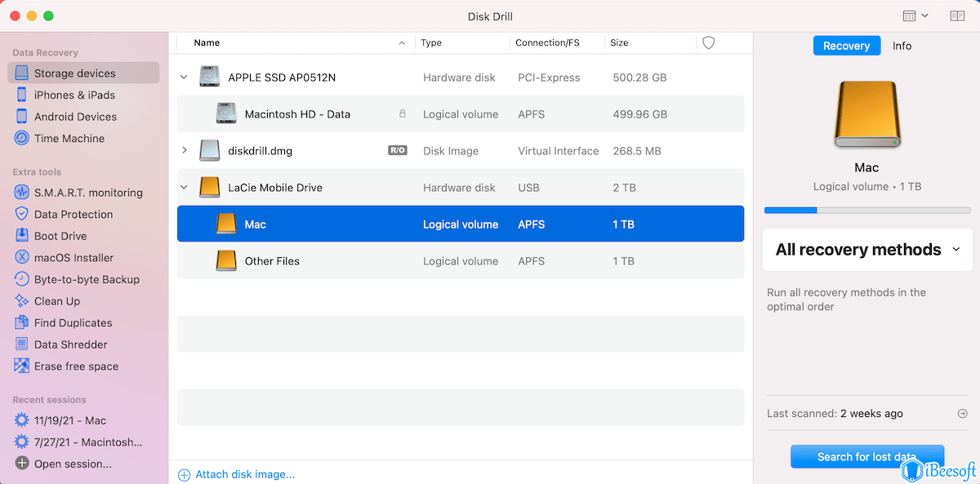
Task: Open All recovery methods dropdown
Action: (867, 250)
